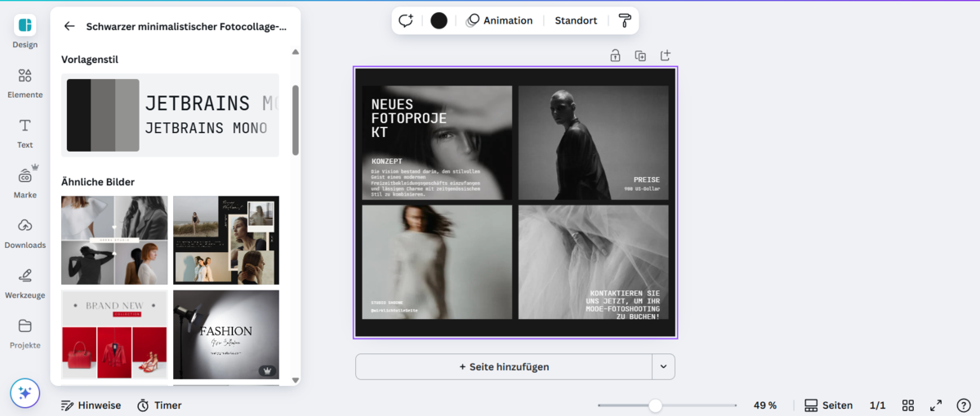Viewport: 980px width, 416px height.
Task: Open the Werkzeuge tools panel
Action: point(24,276)
